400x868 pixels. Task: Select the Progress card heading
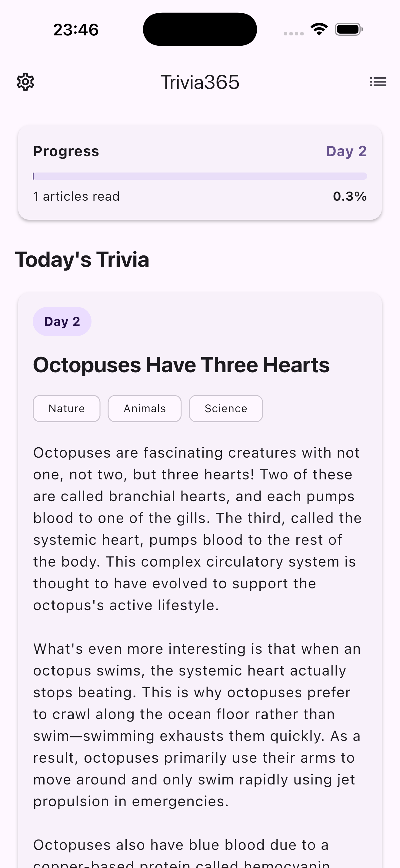[66, 151]
